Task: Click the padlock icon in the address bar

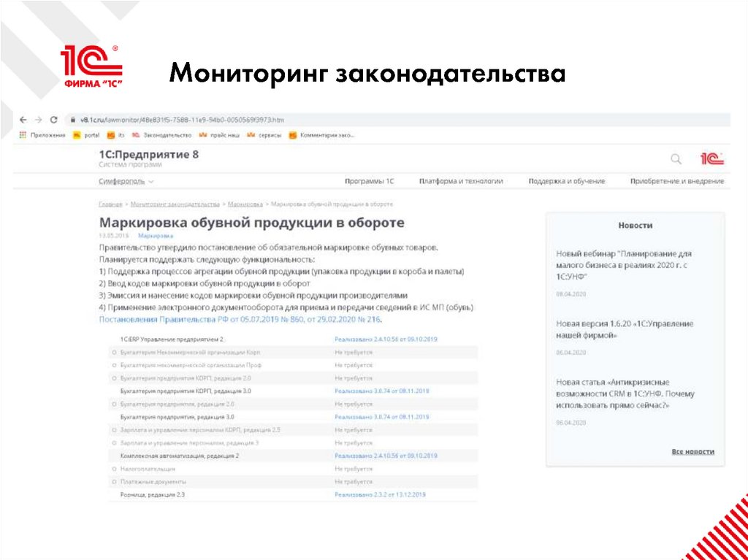Action: click(x=73, y=120)
